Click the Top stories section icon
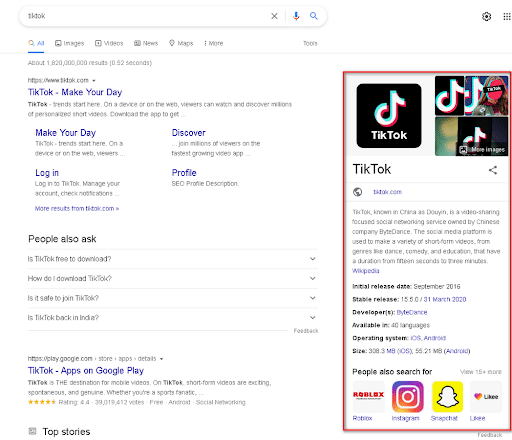The image size is (512, 440). pyautogui.click(x=32, y=431)
